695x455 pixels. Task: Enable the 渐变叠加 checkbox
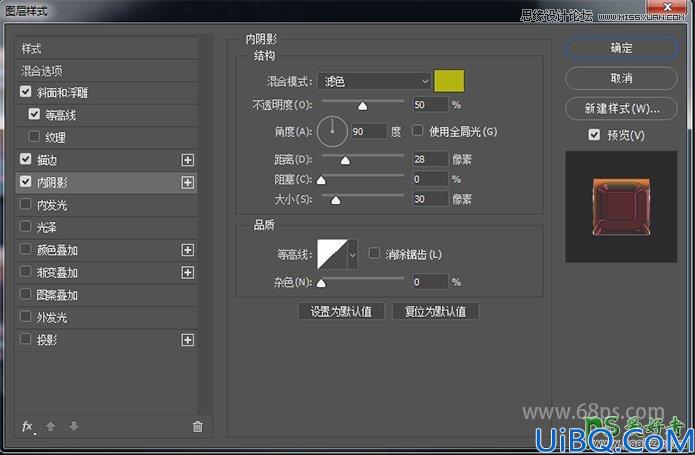click(26, 272)
